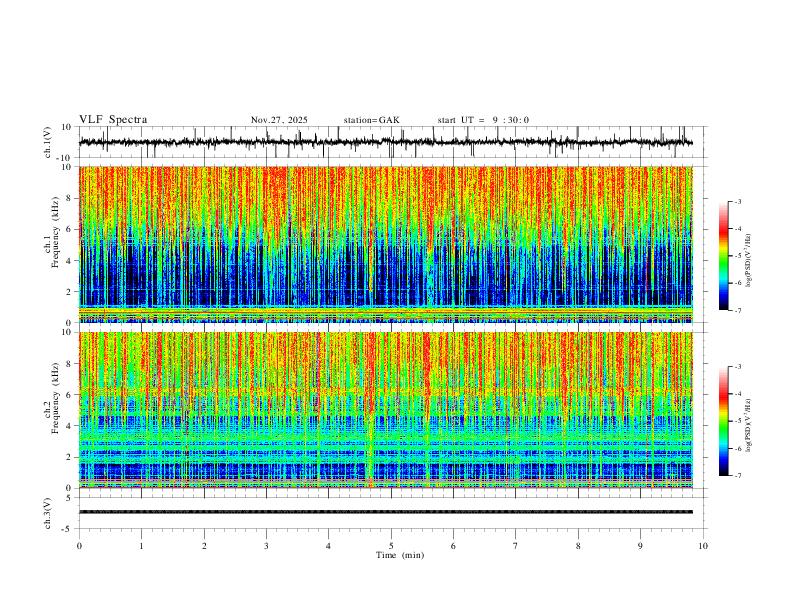This screenshot has height=612, width=792.
Task: Click the ch.2 "Frequency (kHz)" axis label
Action: 55,398
